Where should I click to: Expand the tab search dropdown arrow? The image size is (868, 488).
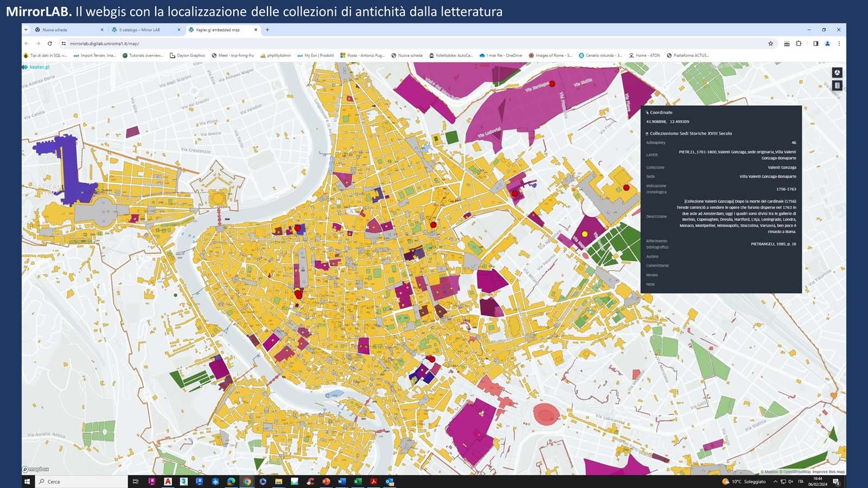tap(26, 30)
